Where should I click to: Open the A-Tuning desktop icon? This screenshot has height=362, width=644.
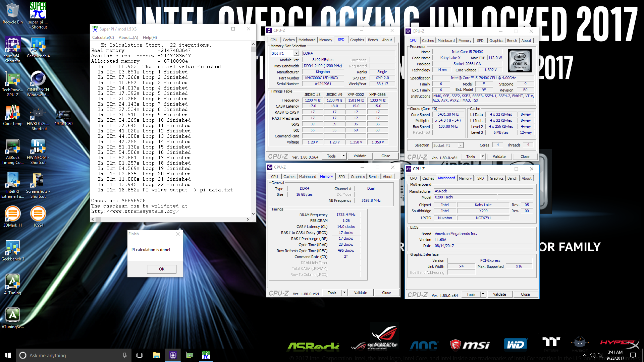(12, 284)
